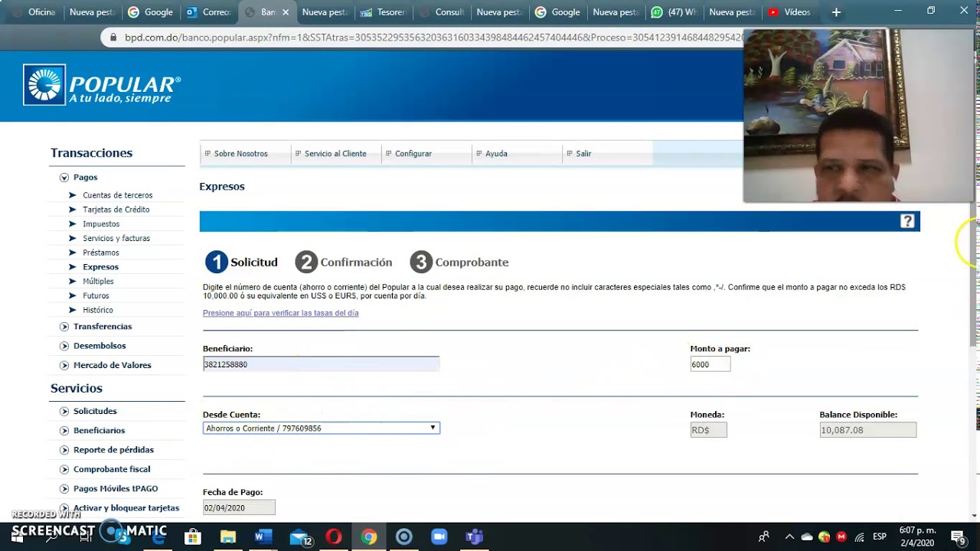Image resolution: width=980 pixels, height=551 pixels.
Task: Open the Configurar menu
Action: (x=413, y=154)
